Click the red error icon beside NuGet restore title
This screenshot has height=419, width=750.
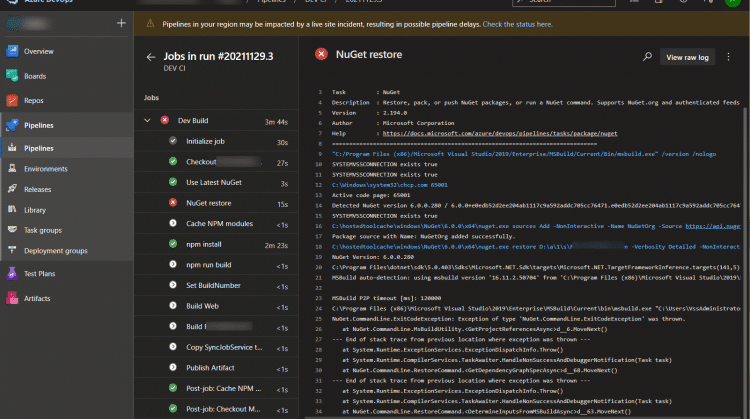(321, 55)
